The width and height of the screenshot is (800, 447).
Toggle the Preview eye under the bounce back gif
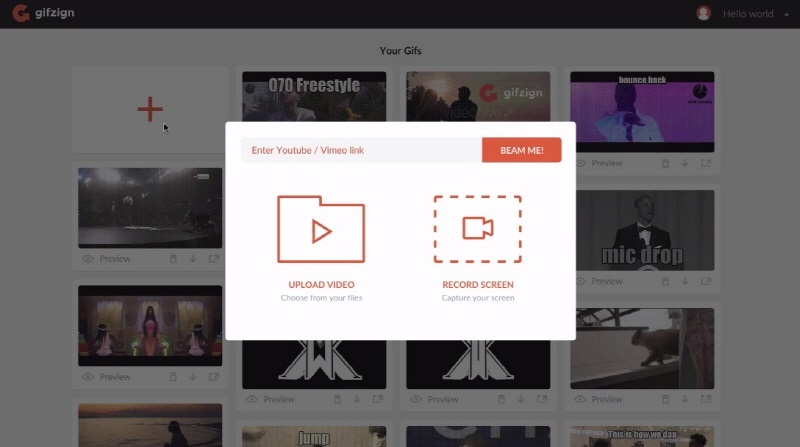[581, 163]
